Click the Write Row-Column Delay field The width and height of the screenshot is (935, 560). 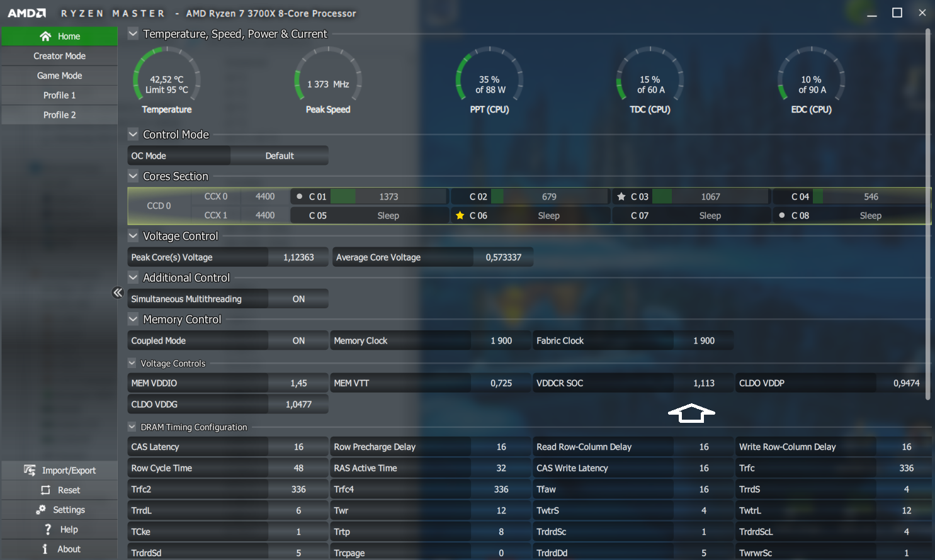tap(834, 447)
